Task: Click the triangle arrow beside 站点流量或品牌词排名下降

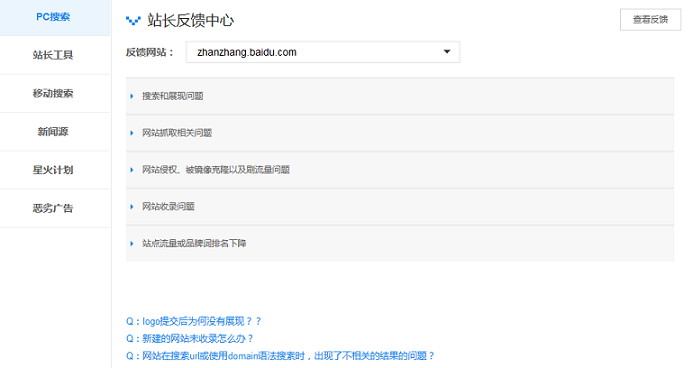Action: coord(132,243)
